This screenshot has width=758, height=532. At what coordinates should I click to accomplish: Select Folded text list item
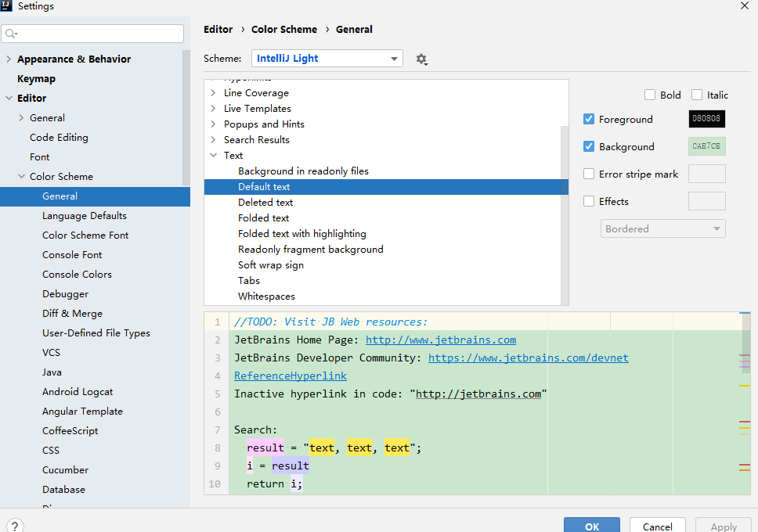click(264, 218)
